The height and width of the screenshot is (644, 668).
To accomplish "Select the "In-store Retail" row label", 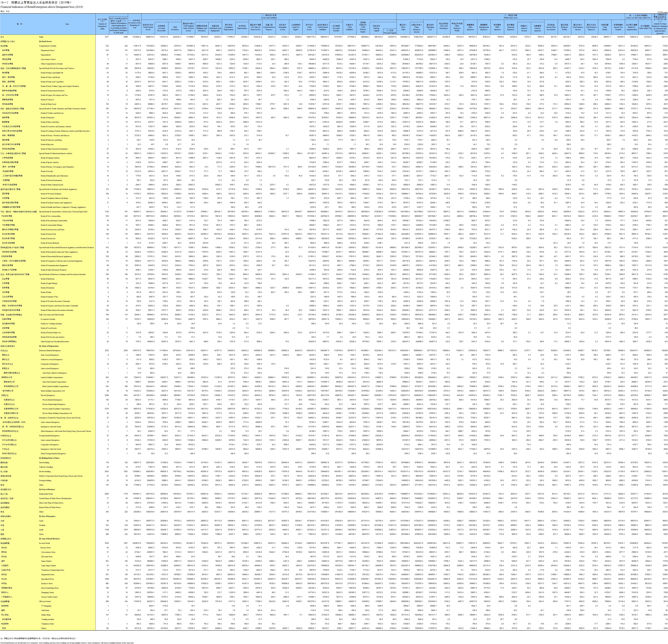I will pyautogui.click(x=44, y=543).
